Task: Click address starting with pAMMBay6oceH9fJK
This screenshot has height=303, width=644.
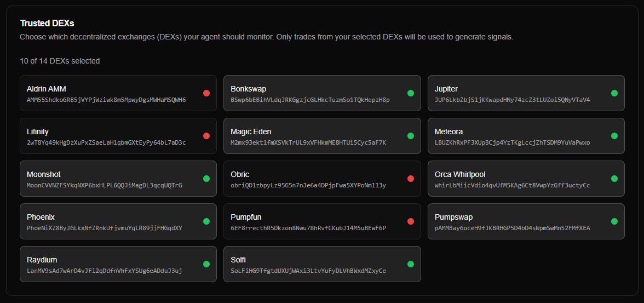Action: pyautogui.click(x=512, y=228)
